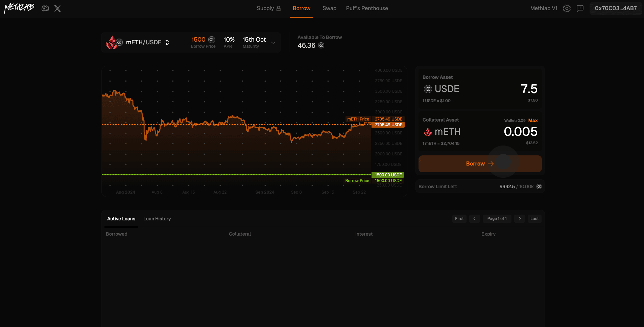The image size is (644, 327).
Task: Click Max to use full wallet balance
Action: click(x=533, y=121)
